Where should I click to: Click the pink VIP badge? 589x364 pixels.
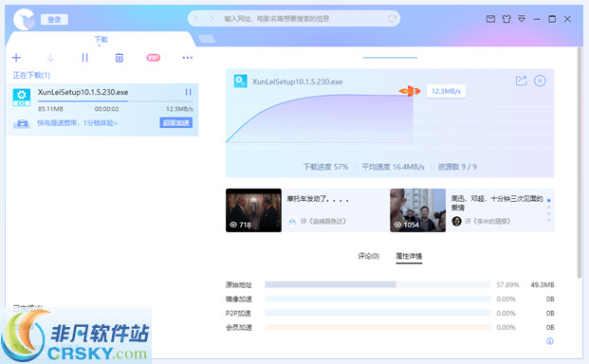click(x=154, y=58)
